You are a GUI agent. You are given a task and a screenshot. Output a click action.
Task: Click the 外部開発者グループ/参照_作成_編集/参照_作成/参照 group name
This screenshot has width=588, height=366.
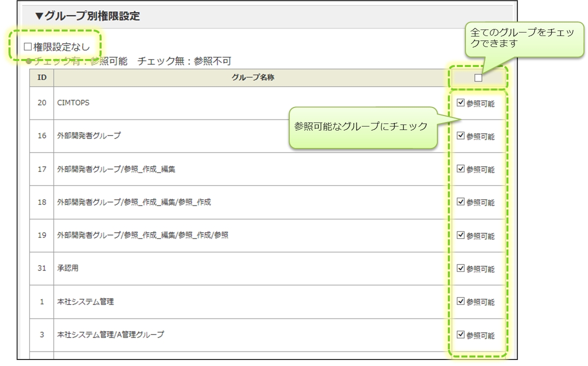click(x=143, y=235)
